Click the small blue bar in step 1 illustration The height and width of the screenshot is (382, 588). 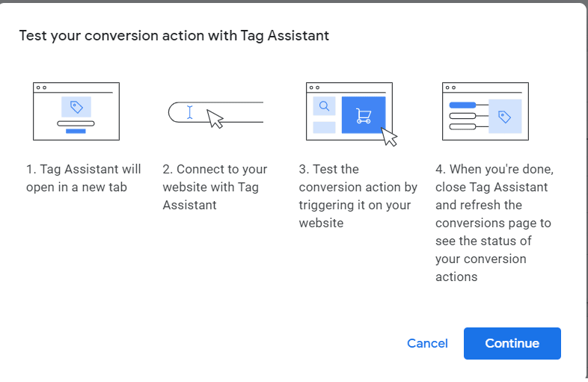76,131
